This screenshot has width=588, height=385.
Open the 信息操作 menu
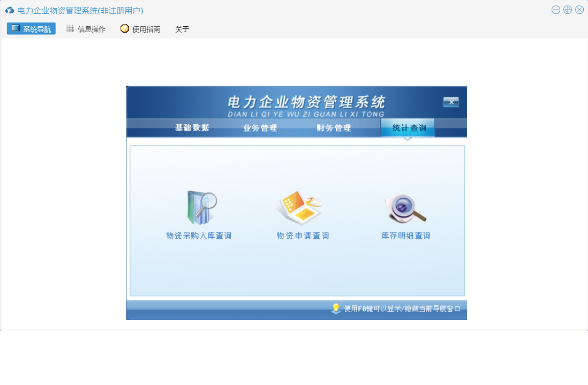pos(86,29)
